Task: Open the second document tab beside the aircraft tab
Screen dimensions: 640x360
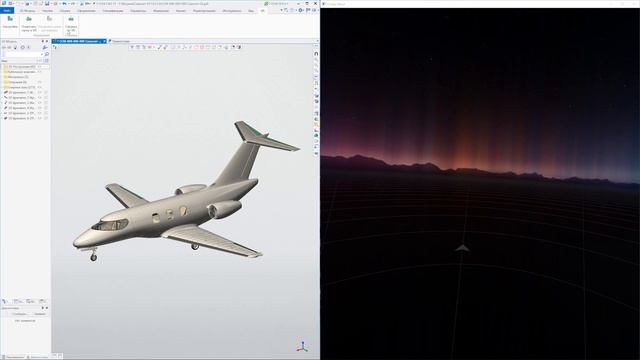Action: click(x=119, y=41)
